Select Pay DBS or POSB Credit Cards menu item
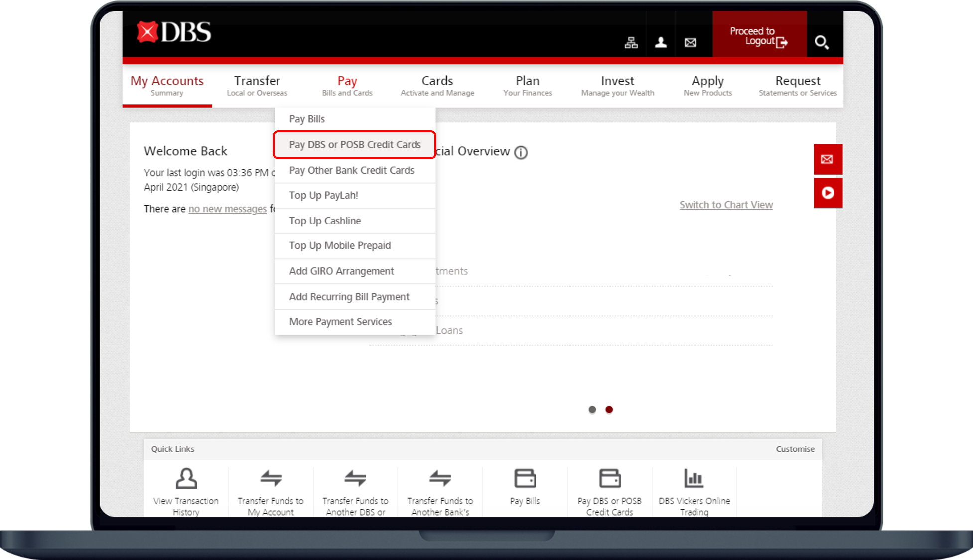 click(354, 144)
